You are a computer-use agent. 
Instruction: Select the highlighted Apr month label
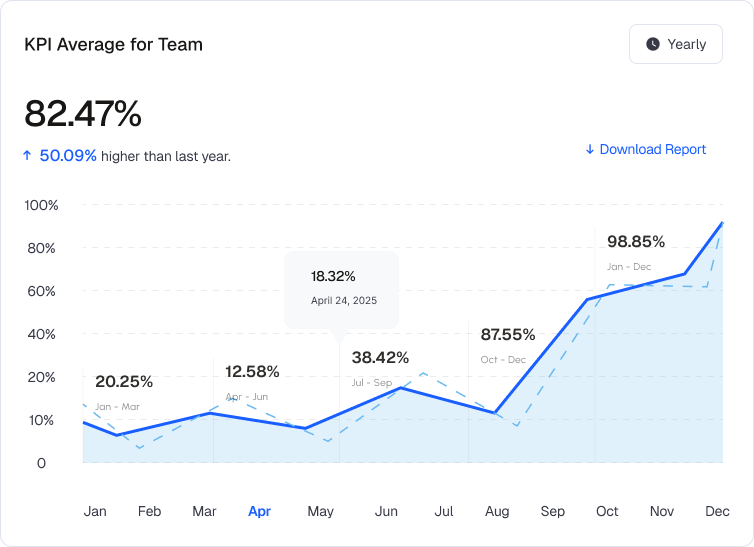(259, 511)
